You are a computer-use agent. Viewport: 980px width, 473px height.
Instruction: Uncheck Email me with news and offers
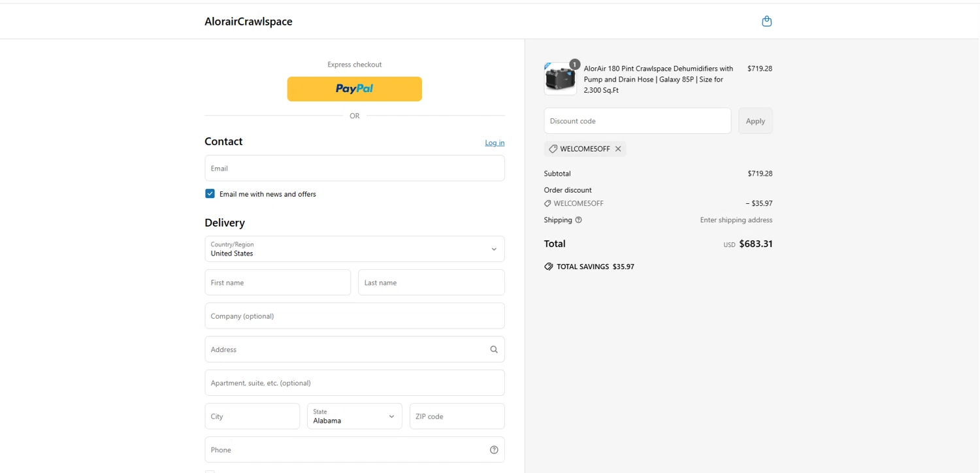tap(210, 194)
